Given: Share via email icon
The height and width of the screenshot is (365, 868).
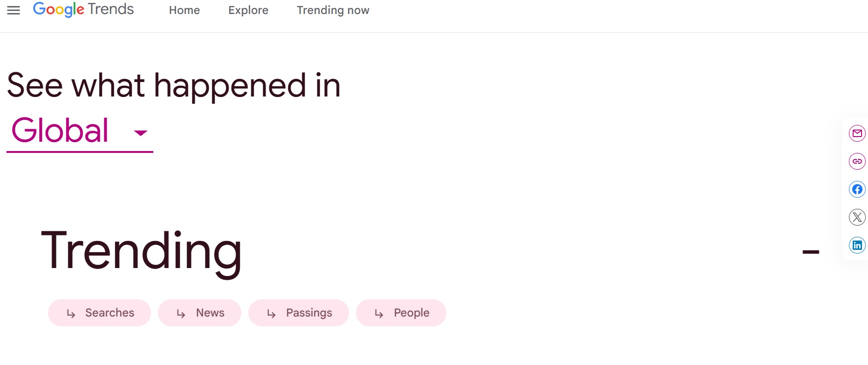Looking at the screenshot, I should click(x=857, y=133).
